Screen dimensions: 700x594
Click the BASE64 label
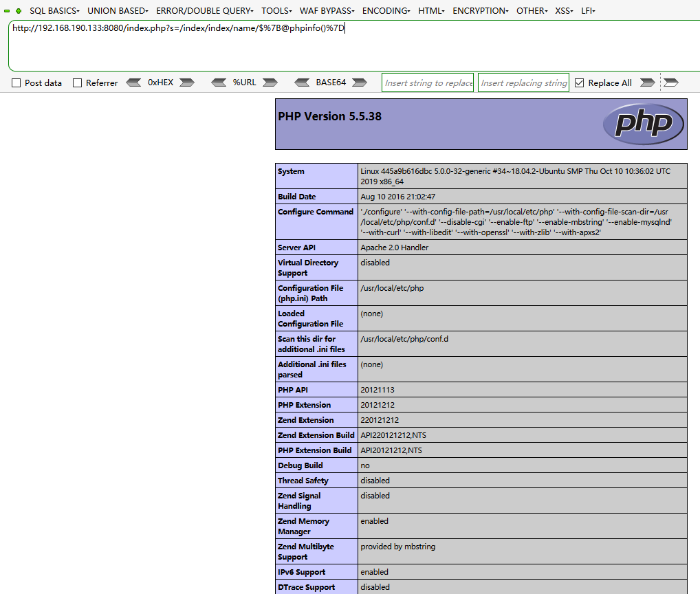coord(331,82)
